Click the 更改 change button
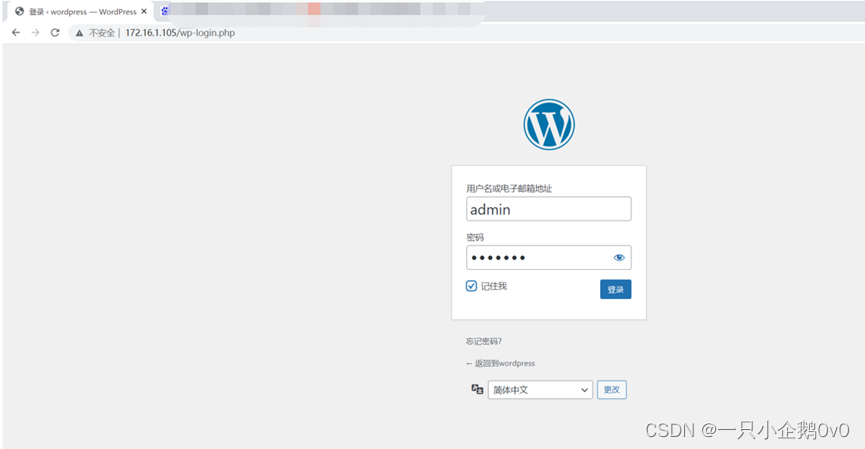Image resolution: width=865 pixels, height=449 pixels. coord(612,389)
